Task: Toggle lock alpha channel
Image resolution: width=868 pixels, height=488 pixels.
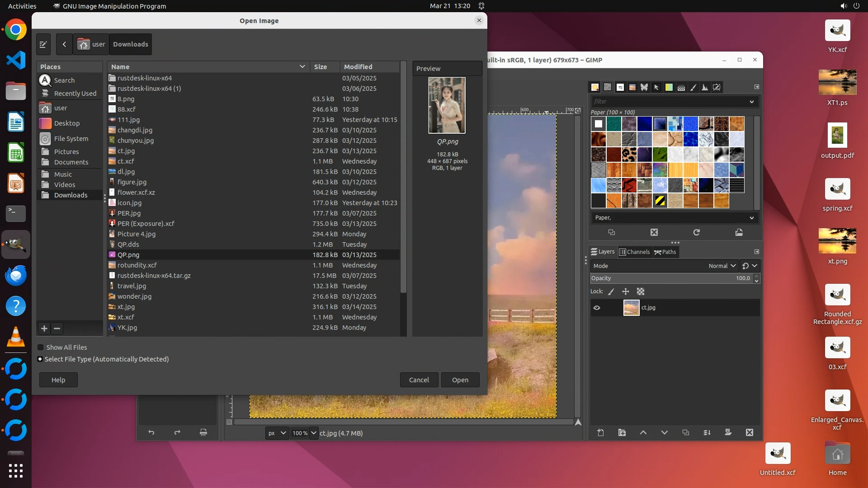Action: click(x=641, y=291)
